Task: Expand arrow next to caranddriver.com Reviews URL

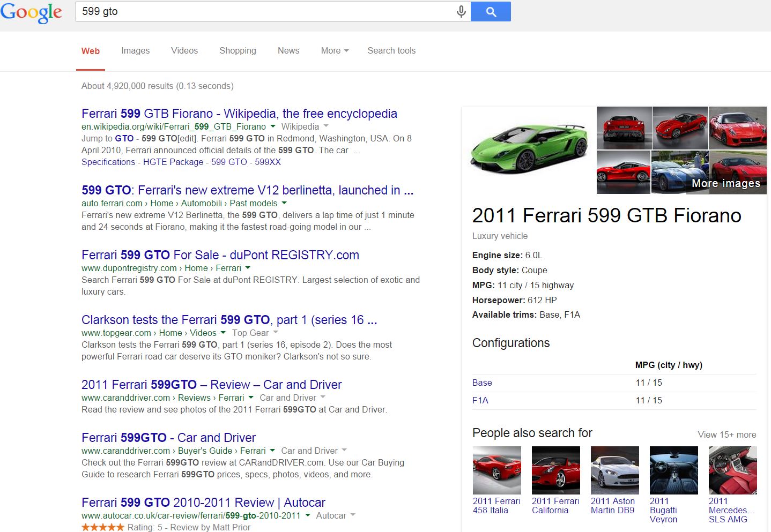Action: coord(251,398)
